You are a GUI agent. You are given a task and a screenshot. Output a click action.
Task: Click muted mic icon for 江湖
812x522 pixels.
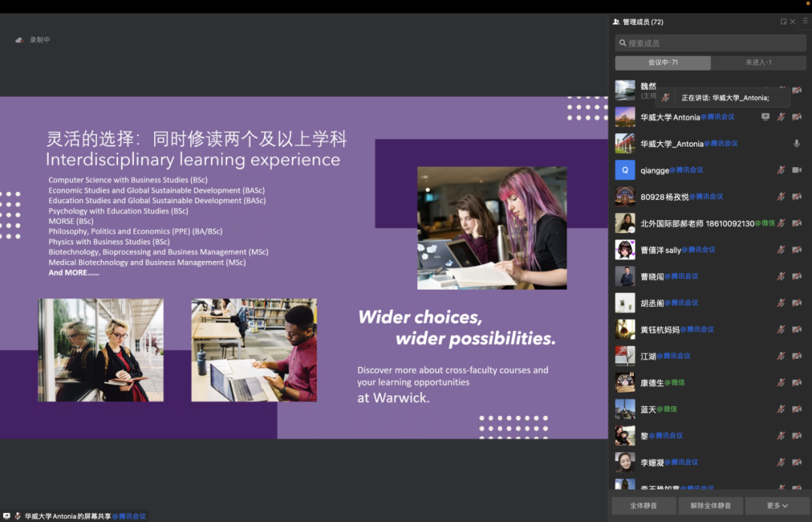click(781, 356)
